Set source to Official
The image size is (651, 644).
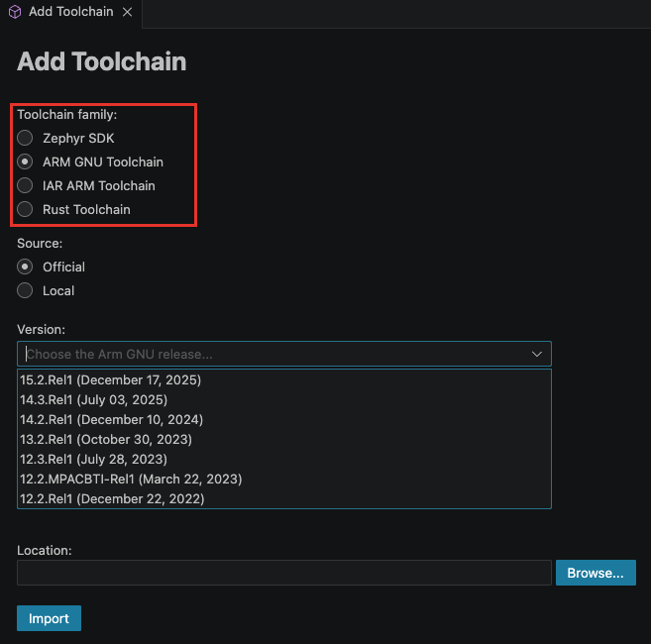[25, 267]
